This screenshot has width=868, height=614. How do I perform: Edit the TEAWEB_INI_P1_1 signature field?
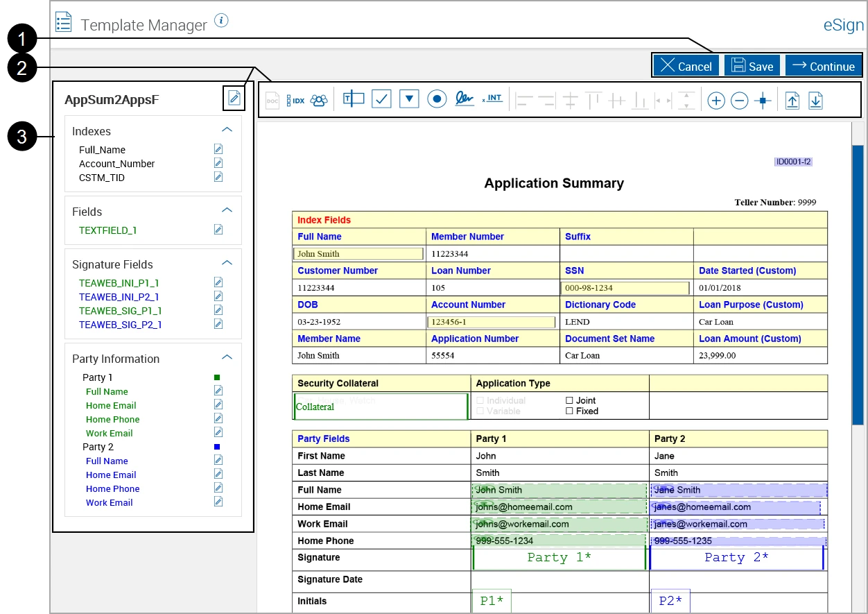coord(218,282)
